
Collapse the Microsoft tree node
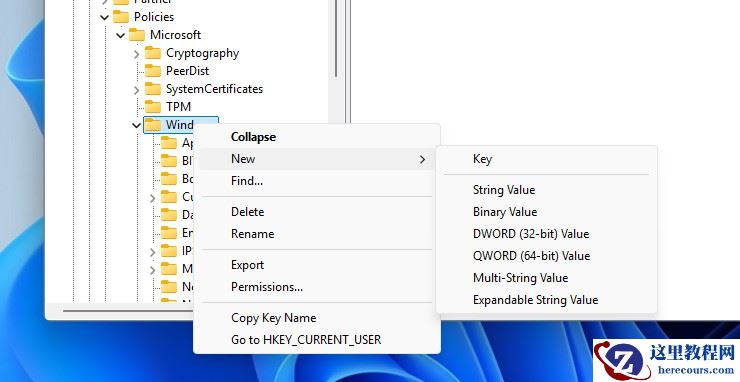pyautogui.click(x=120, y=35)
